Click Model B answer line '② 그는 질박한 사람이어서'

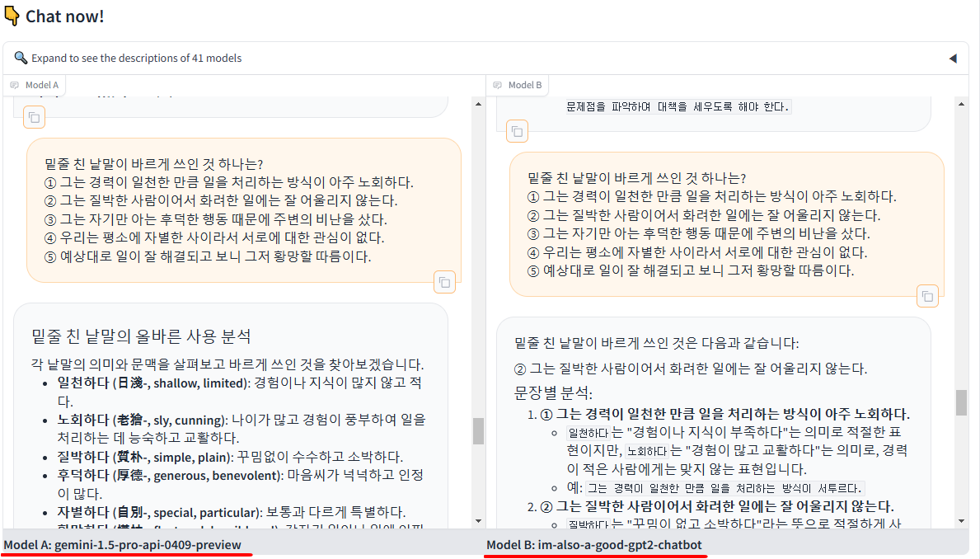coord(690,369)
